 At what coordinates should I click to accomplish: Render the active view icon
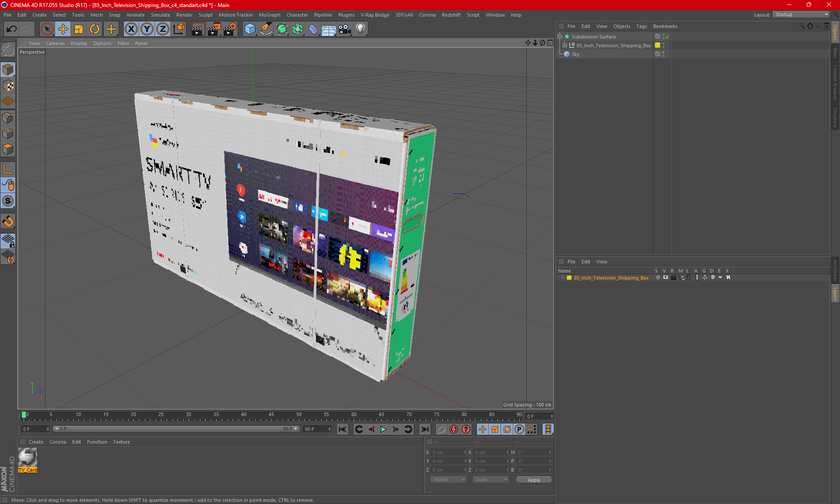pos(198,29)
